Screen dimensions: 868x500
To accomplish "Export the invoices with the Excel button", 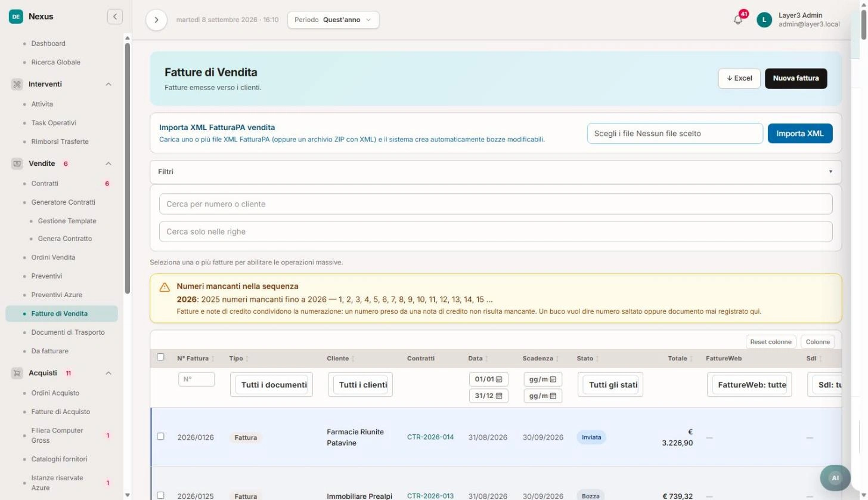I will [739, 78].
